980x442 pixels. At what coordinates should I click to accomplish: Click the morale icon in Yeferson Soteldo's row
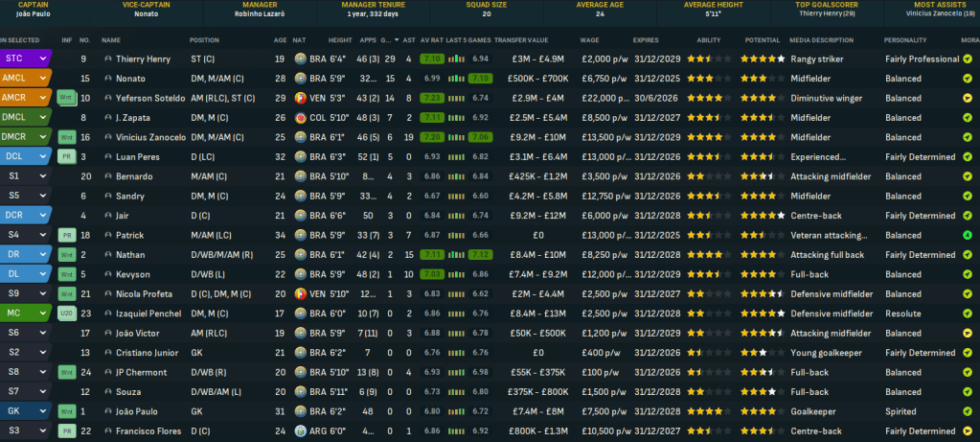click(968, 98)
